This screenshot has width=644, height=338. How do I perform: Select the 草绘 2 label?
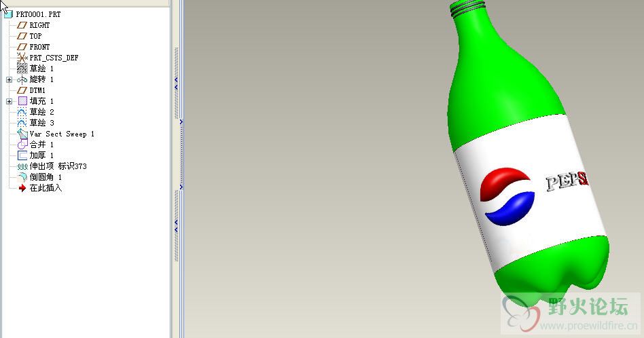point(41,111)
